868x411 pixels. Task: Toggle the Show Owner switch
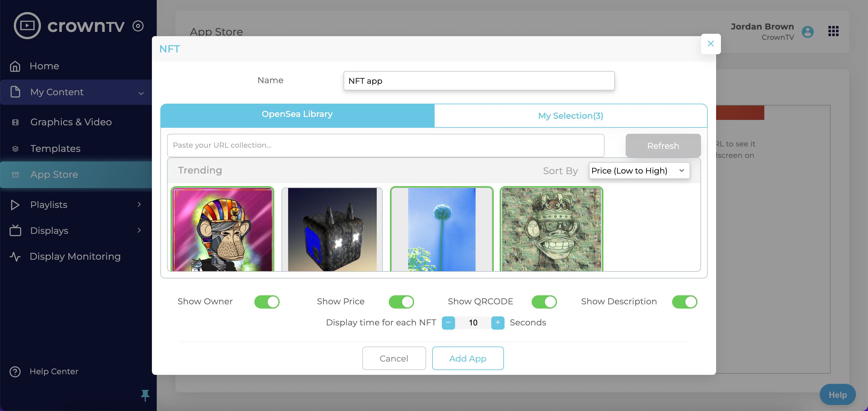(x=267, y=302)
